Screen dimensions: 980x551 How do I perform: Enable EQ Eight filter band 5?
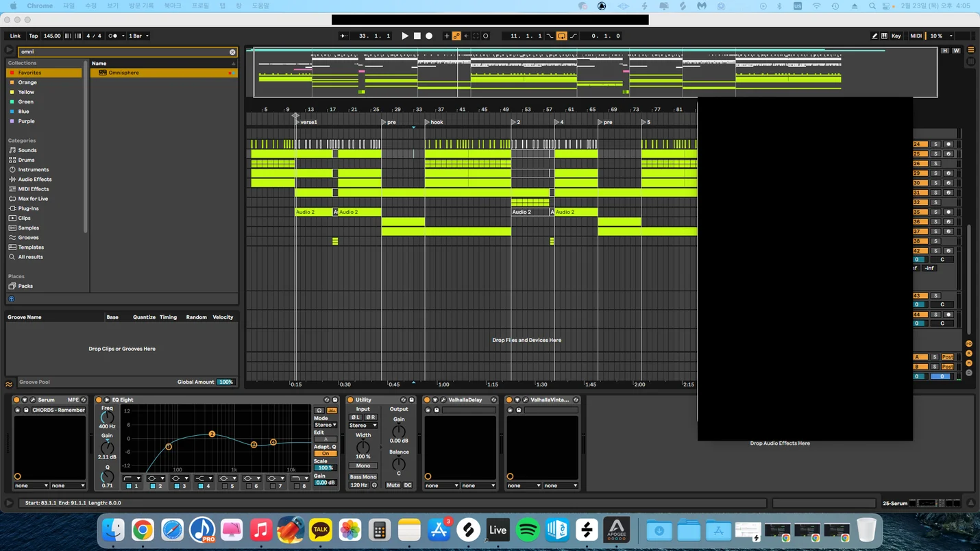(224, 486)
